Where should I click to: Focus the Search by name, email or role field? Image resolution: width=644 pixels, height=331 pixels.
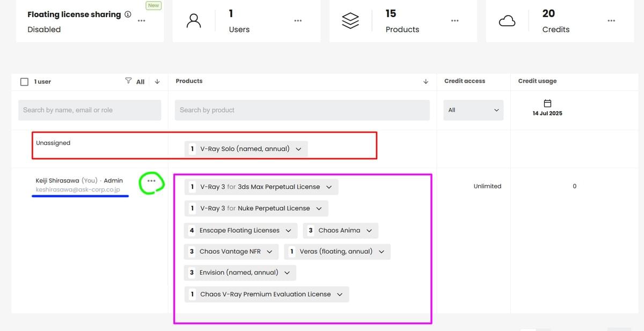click(x=90, y=110)
